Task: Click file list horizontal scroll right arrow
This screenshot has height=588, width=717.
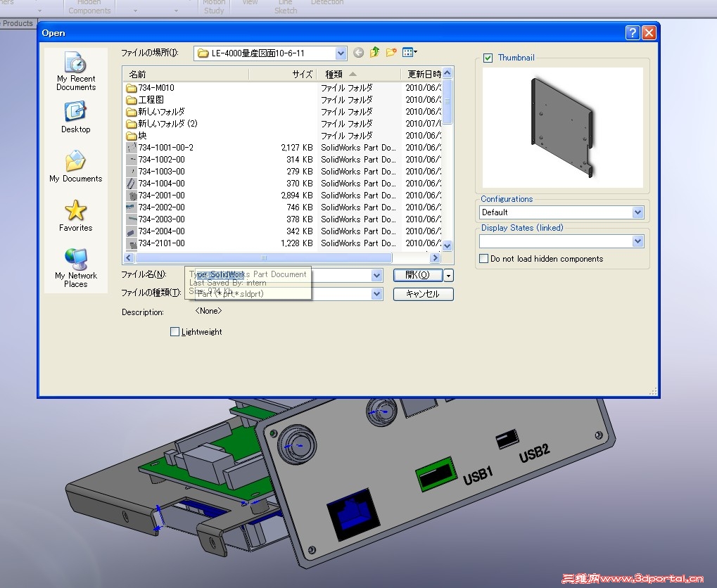Action: point(436,258)
